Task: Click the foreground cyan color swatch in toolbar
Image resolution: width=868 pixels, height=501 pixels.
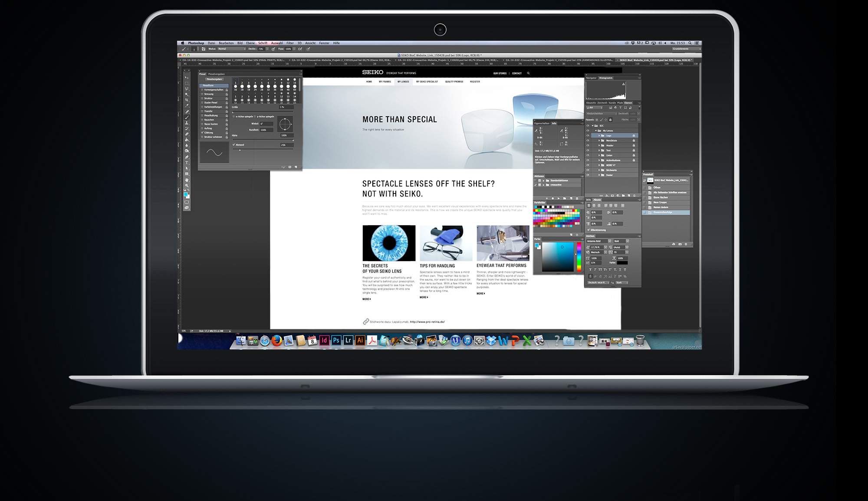Action: [186, 195]
